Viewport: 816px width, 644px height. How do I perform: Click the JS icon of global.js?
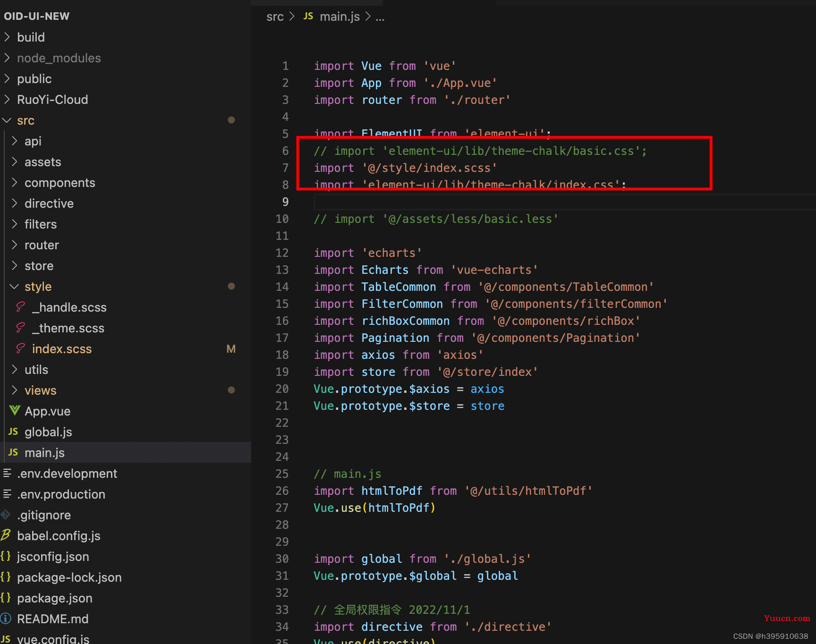coord(13,432)
